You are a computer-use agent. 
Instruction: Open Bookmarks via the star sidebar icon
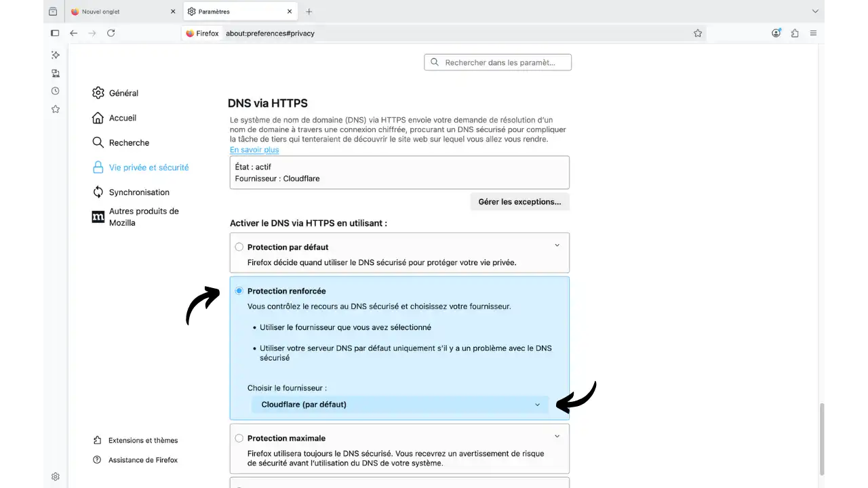(55, 109)
